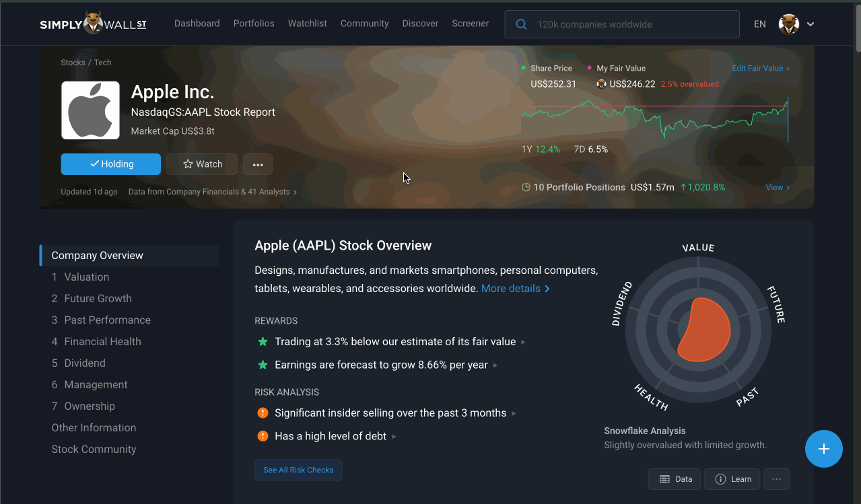The image size is (861, 504).
Task: Toggle the Watch star button
Action: [202, 164]
